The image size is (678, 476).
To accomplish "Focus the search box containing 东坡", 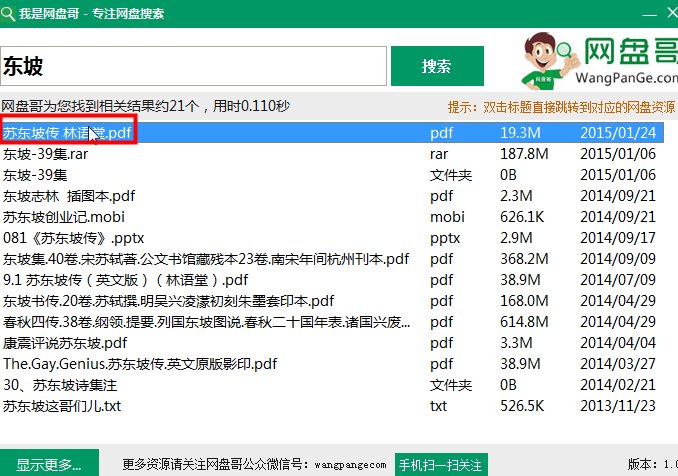I will point(193,66).
